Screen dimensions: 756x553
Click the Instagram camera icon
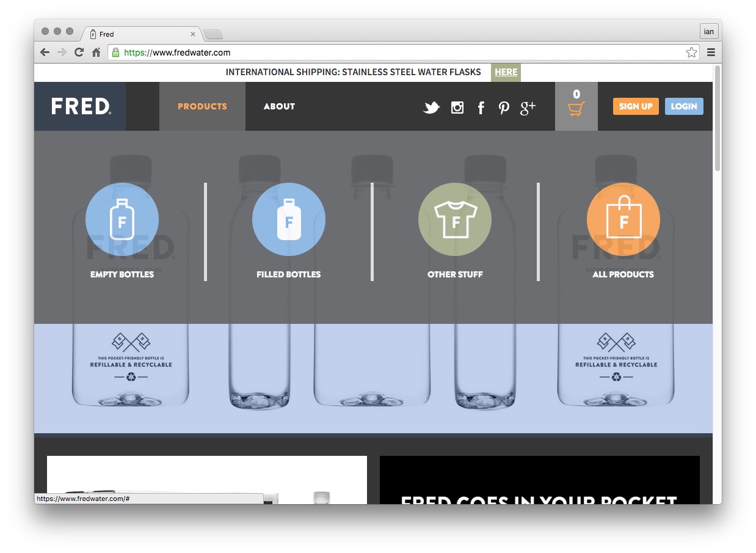(x=457, y=108)
